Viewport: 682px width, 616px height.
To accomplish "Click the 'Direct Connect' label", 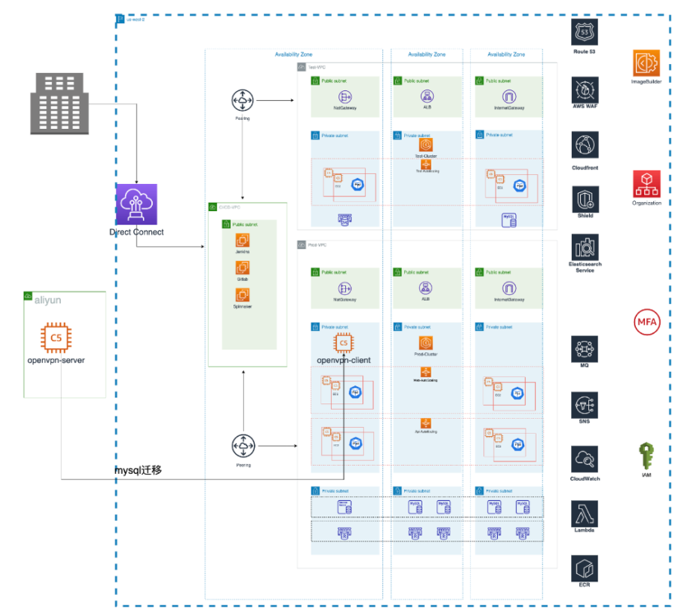I will (x=136, y=232).
